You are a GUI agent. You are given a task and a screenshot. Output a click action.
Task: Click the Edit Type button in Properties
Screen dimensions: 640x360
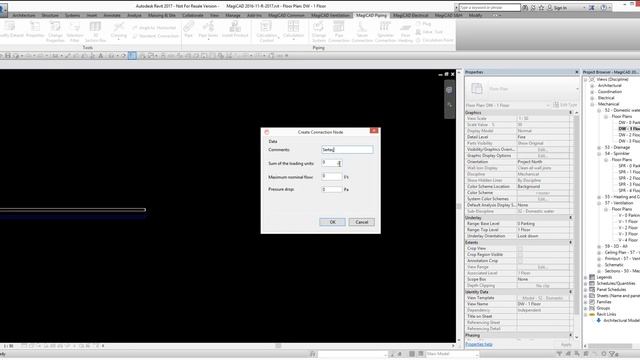(x=565, y=105)
